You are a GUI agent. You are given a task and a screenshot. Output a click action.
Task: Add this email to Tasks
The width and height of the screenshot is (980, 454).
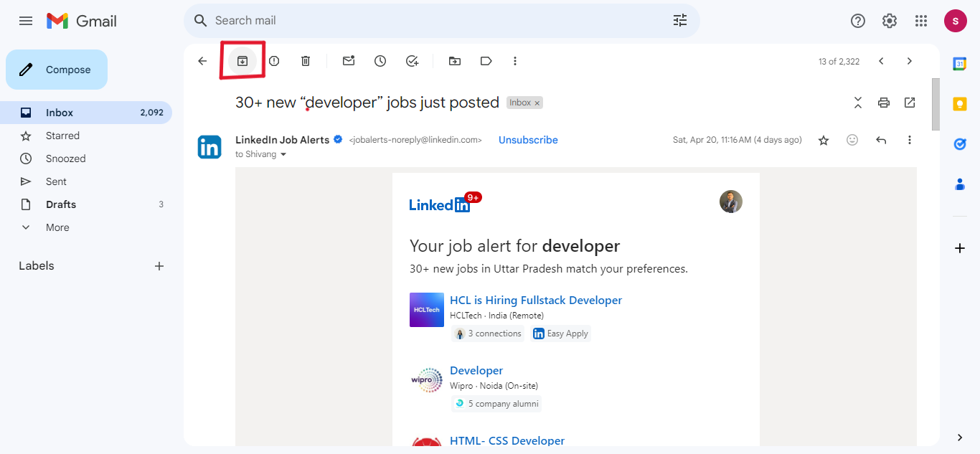412,61
